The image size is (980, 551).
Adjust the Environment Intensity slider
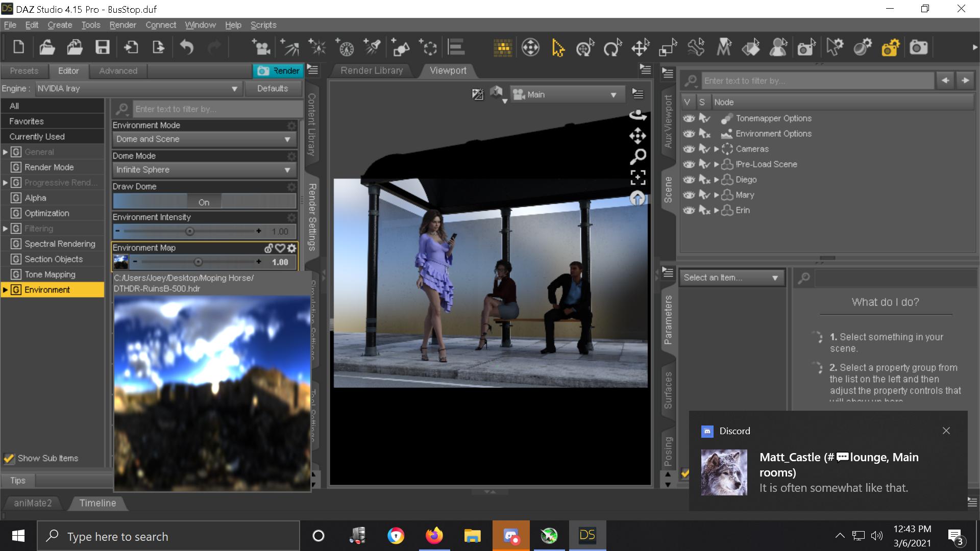pyautogui.click(x=190, y=231)
